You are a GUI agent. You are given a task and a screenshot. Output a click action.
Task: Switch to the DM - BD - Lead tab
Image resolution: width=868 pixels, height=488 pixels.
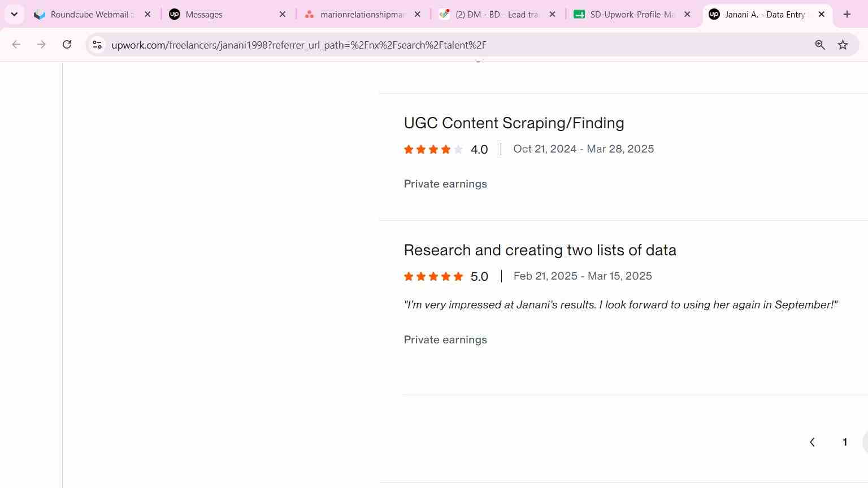click(x=491, y=14)
